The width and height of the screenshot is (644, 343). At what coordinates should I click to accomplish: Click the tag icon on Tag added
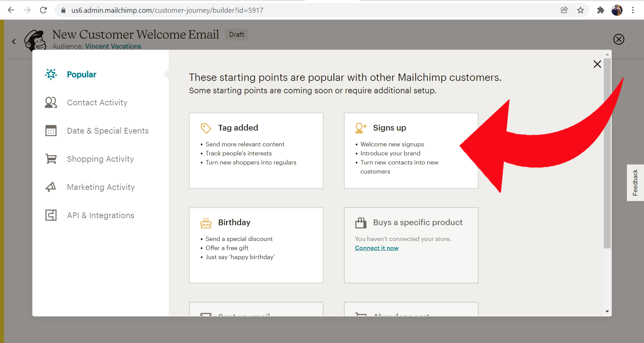point(206,128)
